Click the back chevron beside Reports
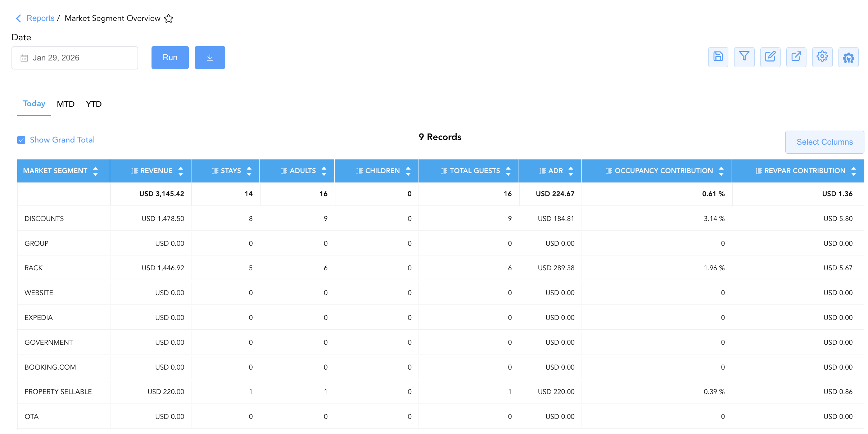The height and width of the screenshot is (434, 868). click(19, 18)
